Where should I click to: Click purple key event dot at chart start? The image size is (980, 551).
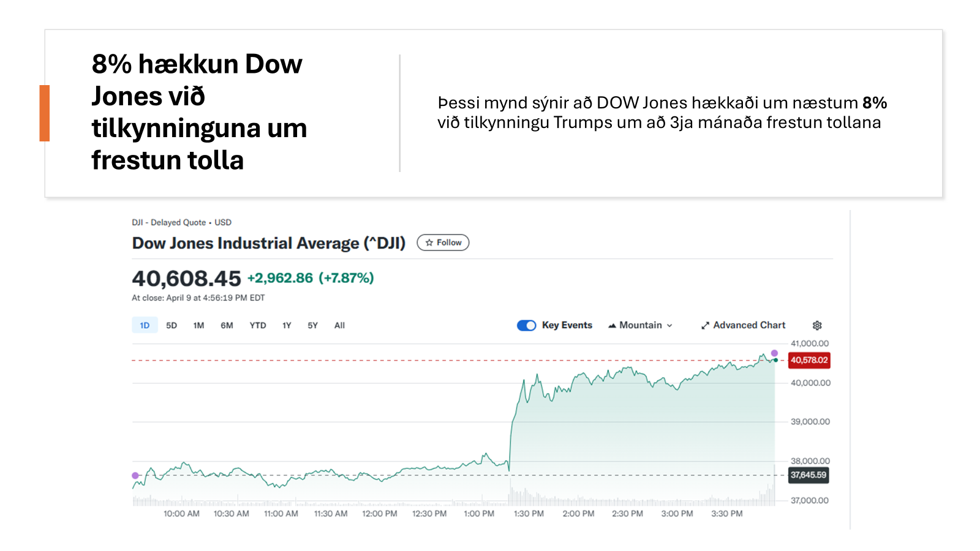click(x=135, y=476)
